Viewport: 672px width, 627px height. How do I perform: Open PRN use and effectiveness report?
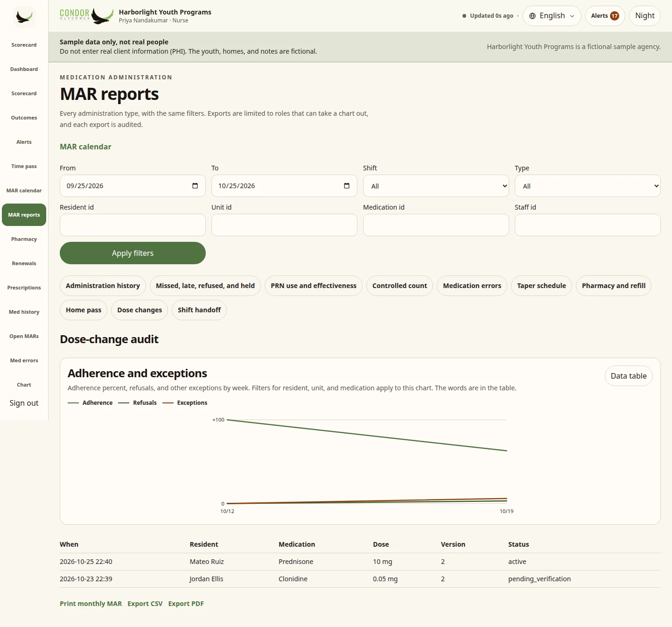point(314,286)
